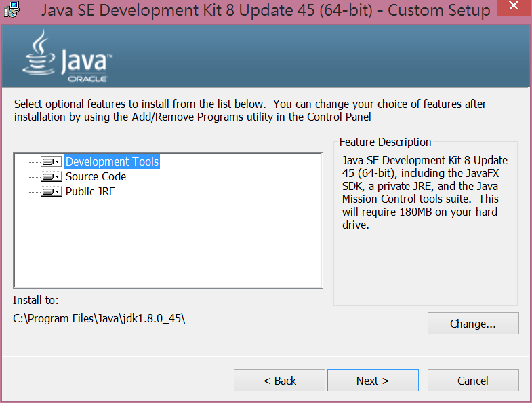Open the Development Tools install-option dropdown arrow
The height and width of the screenshot is (403, 532).
point(58,162)
